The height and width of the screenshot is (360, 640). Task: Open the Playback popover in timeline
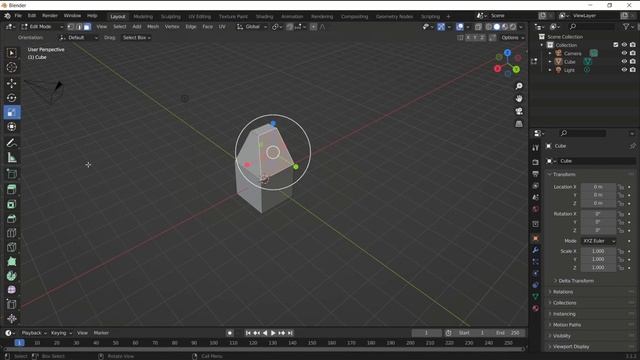[x=34, y=333]
